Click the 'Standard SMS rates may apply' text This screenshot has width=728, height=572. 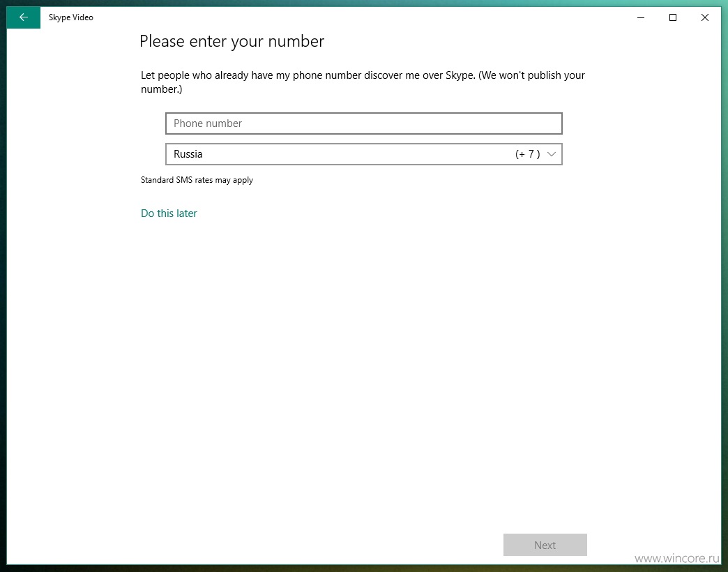197,180
